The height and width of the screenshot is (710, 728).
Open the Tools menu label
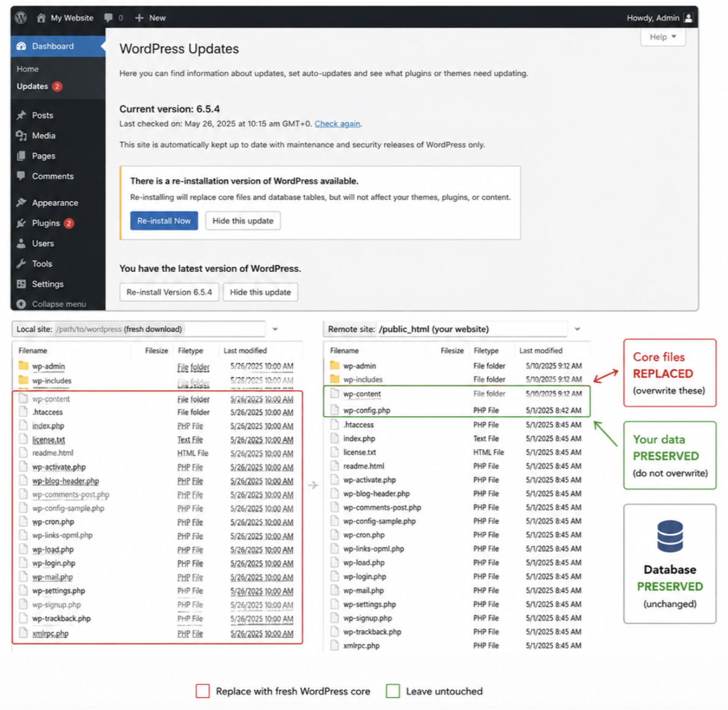[42, 263]
